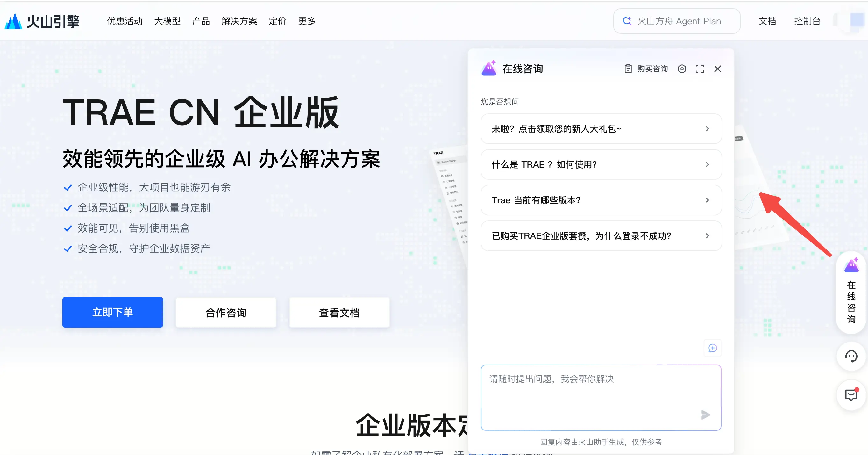Start a new conversation with the plus bubble icon
868x455 pixels.
click(x=712, y=348)
